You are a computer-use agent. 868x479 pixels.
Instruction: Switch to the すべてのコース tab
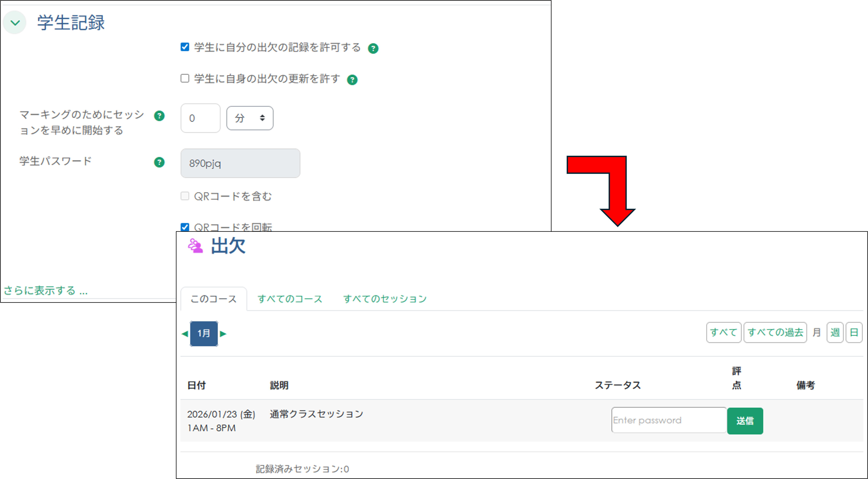[290, 299]
